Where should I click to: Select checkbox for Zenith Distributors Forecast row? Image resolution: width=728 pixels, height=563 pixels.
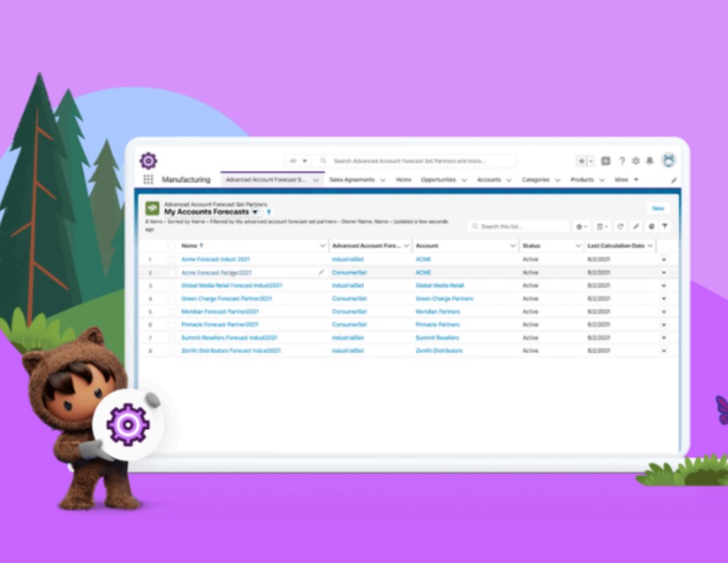(172, 350)
